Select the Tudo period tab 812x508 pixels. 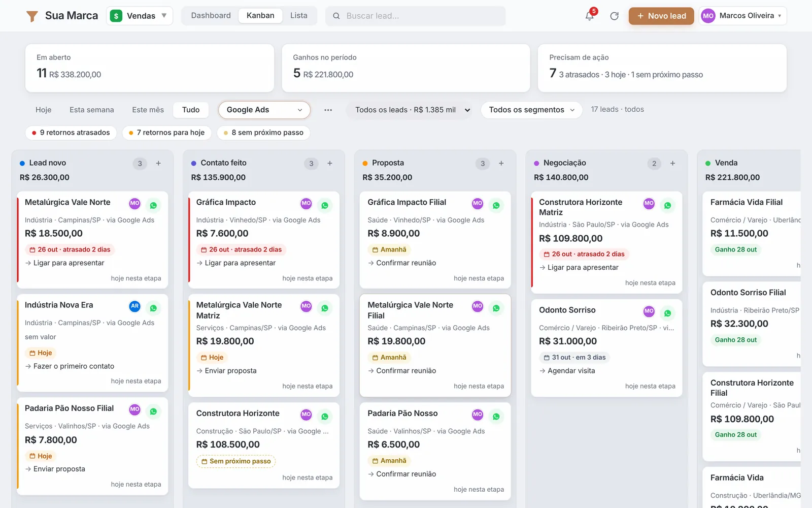191,110
